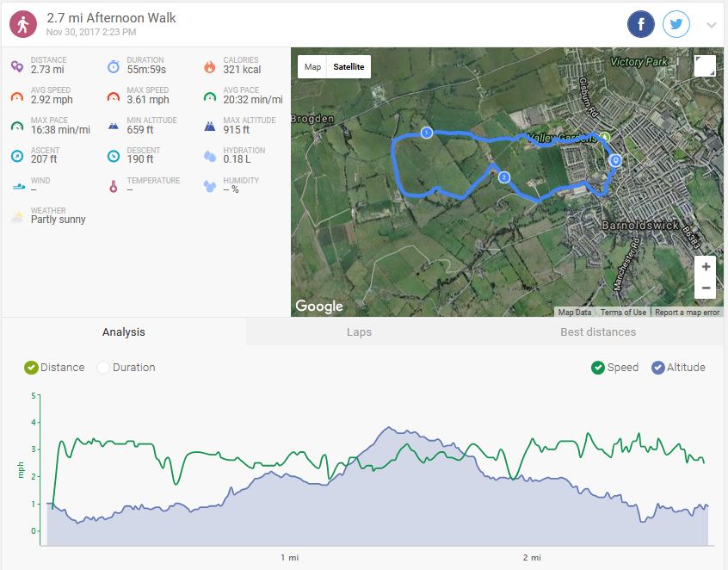
Task: Zoom in on the map
Action: [x=706, y=267]
